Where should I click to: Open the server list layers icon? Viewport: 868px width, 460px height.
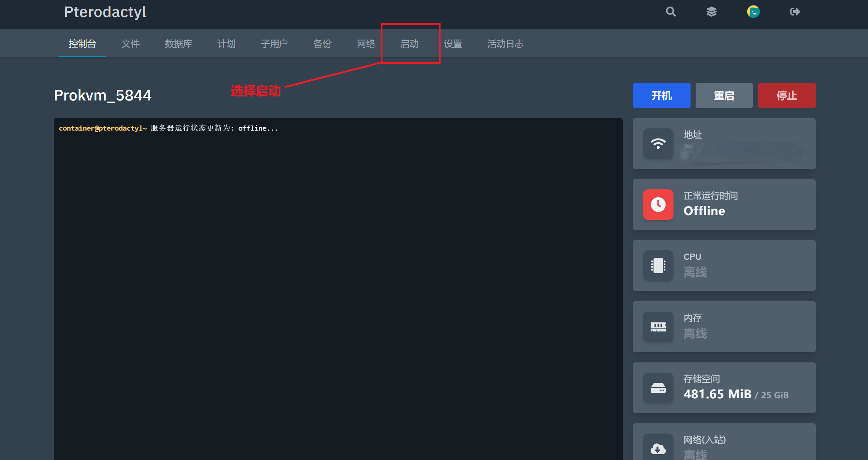tap(712, 12)
